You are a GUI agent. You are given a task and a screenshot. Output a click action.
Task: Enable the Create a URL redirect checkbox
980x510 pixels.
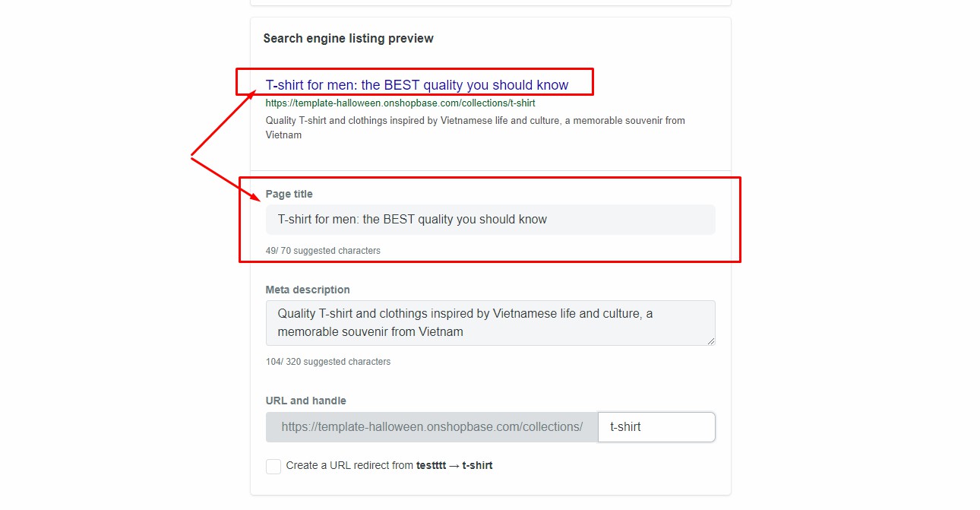point(273,466)
